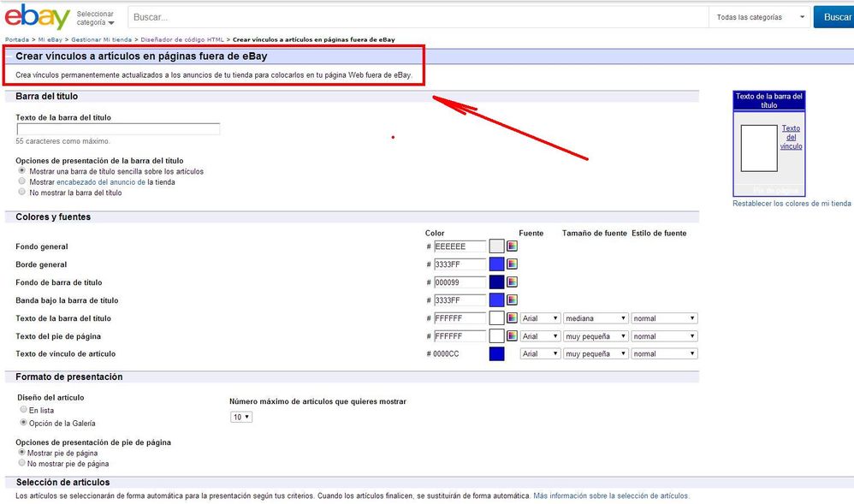Select Mostrar encabezado del anuncio option
The width and height of the screenshot is (854, 504).
pyautogui.click(x=22, y=181)
